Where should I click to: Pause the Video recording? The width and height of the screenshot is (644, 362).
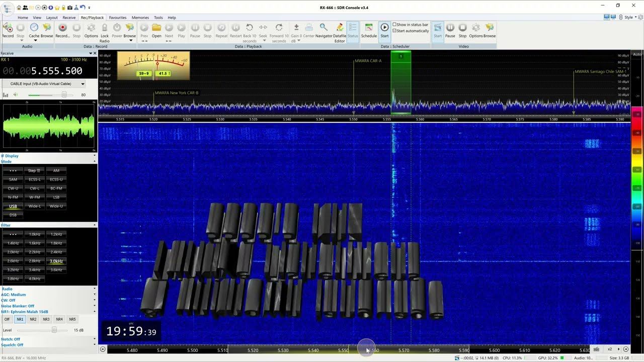(450, 30)
